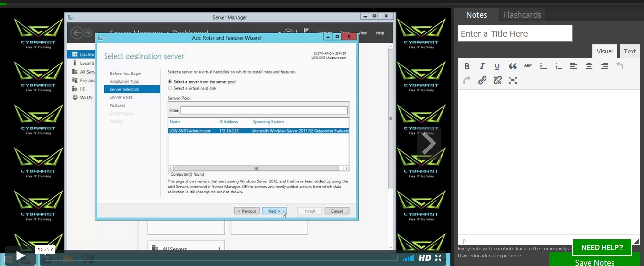The image size is (644, 266).
Task: Align note text to the right
Action: pyautogui.click(x=604, y=66)
